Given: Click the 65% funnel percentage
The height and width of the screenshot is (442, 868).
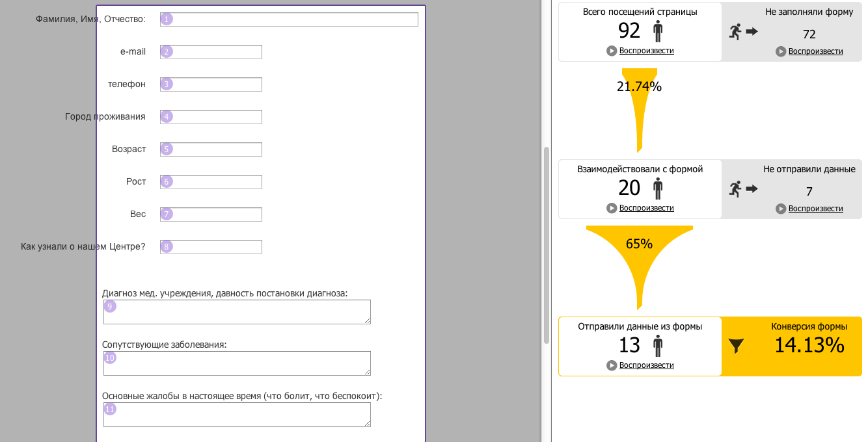Looking at the screenshot, I should tap(639, 244).
